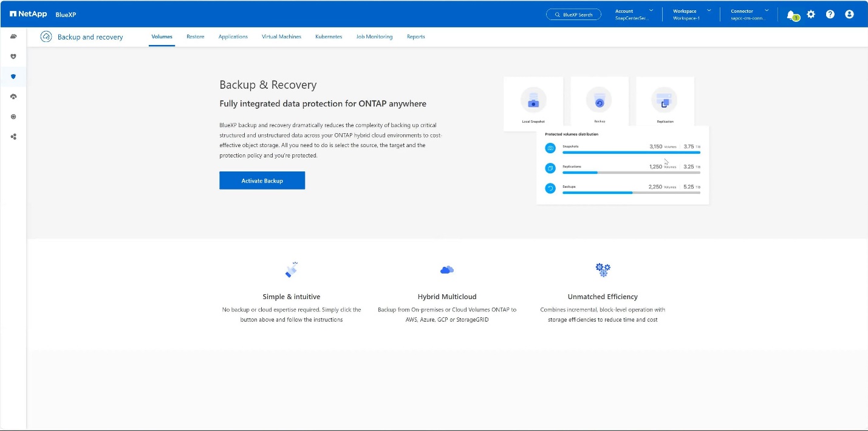Open the Storage cloud icon in sidebar
The height and width of the screenshot is (431, 868).
point(13,36)
